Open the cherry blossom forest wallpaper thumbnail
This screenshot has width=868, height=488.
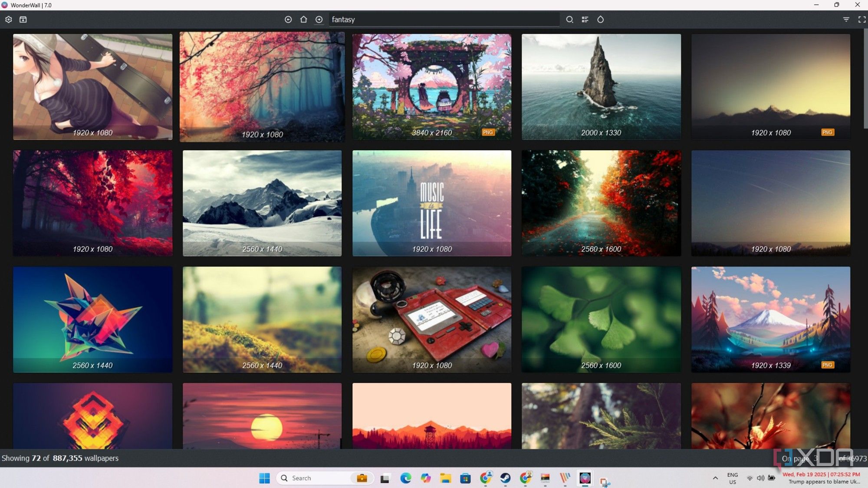coord(262,86)
